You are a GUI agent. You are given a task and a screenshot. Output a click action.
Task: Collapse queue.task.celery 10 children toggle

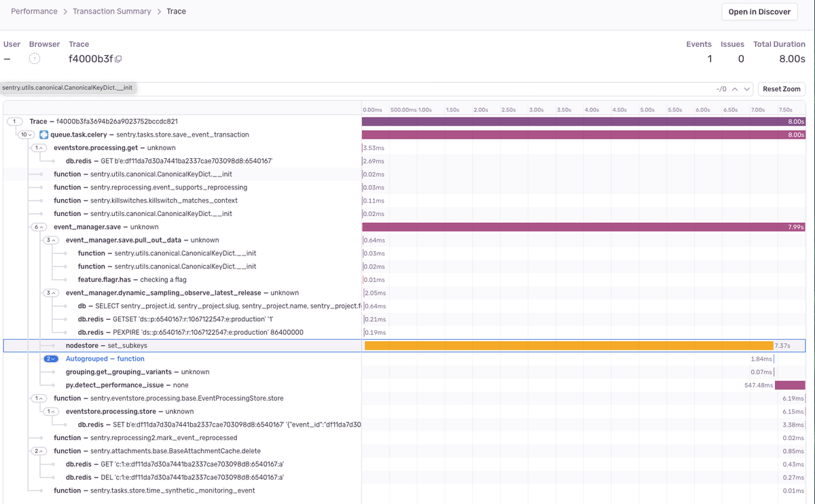point(26,134)
